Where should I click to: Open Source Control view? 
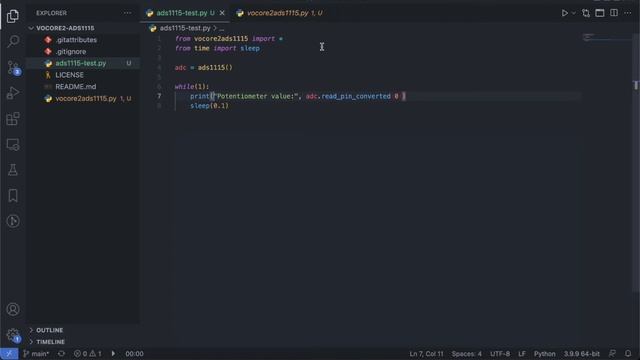click(13, 67)
